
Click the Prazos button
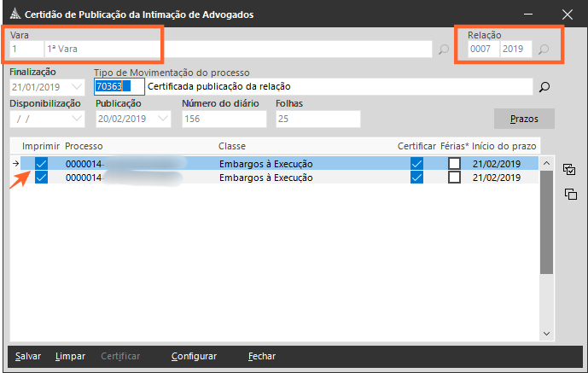pyautogui.click(x=524, y=119)
